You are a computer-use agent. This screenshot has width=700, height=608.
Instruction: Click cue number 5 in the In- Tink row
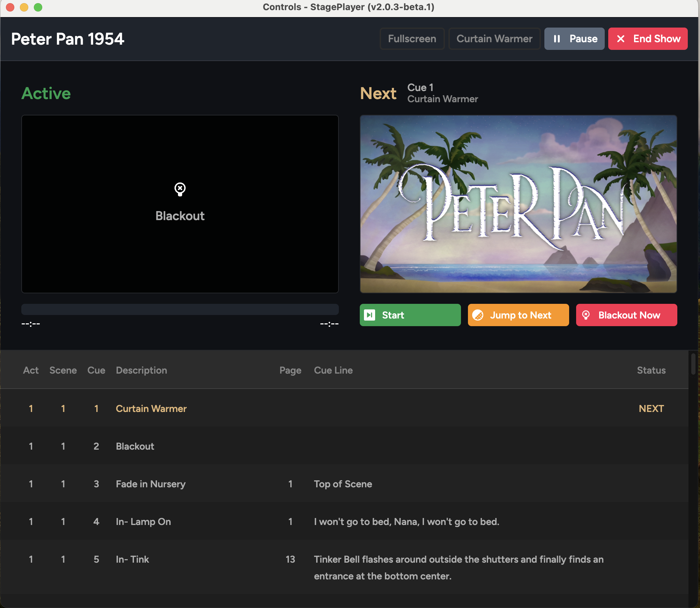click(96, 559)
